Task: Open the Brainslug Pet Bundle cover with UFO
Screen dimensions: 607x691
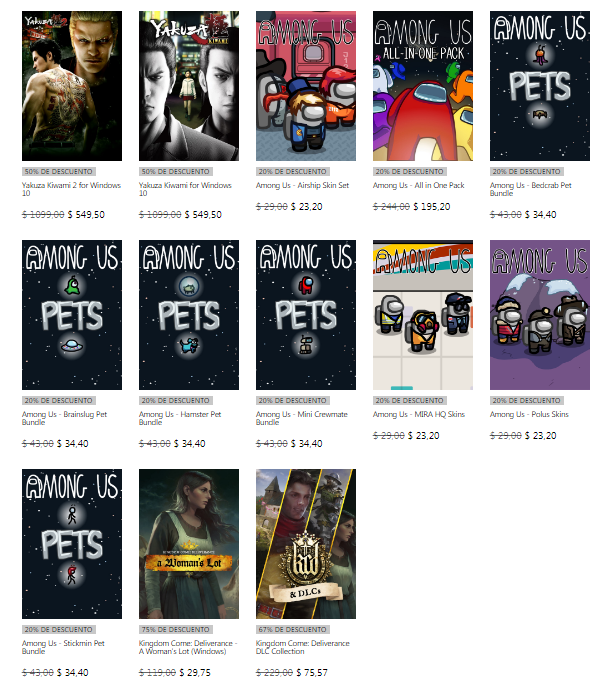Action: 72,315
